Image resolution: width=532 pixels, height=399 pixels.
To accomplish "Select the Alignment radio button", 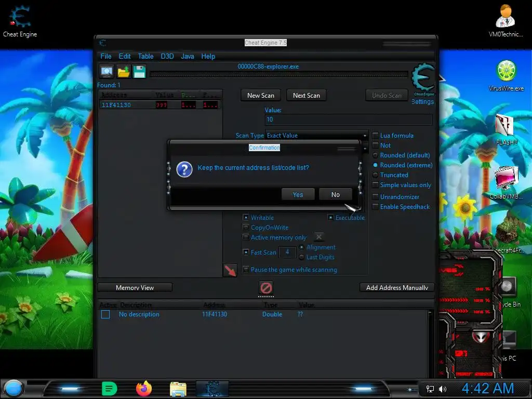I will [x=301, y=247].
